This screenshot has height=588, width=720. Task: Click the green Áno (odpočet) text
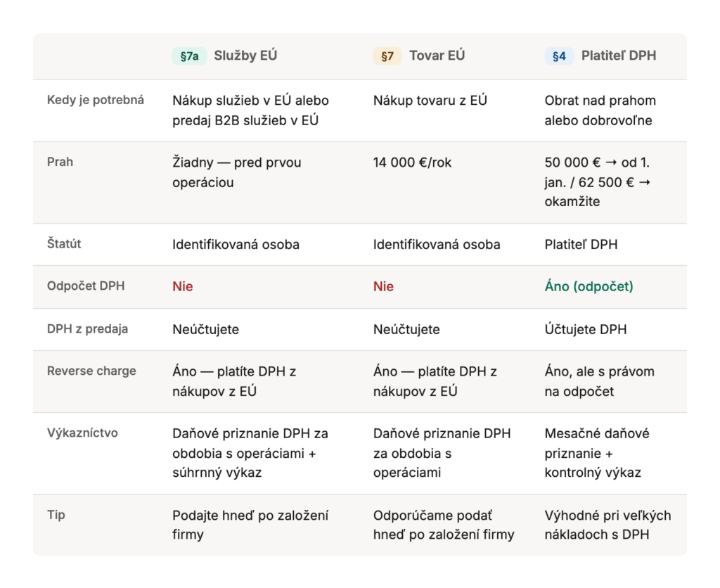tap(589, 286)
